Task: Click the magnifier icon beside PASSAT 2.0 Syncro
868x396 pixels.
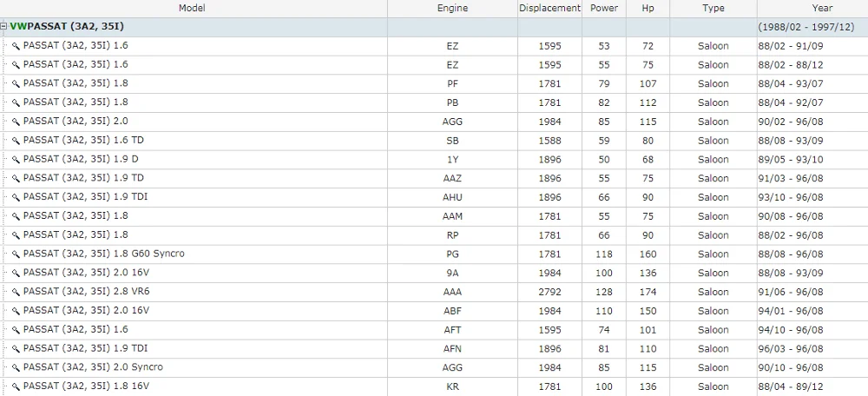Action: (x=16, y=367)
